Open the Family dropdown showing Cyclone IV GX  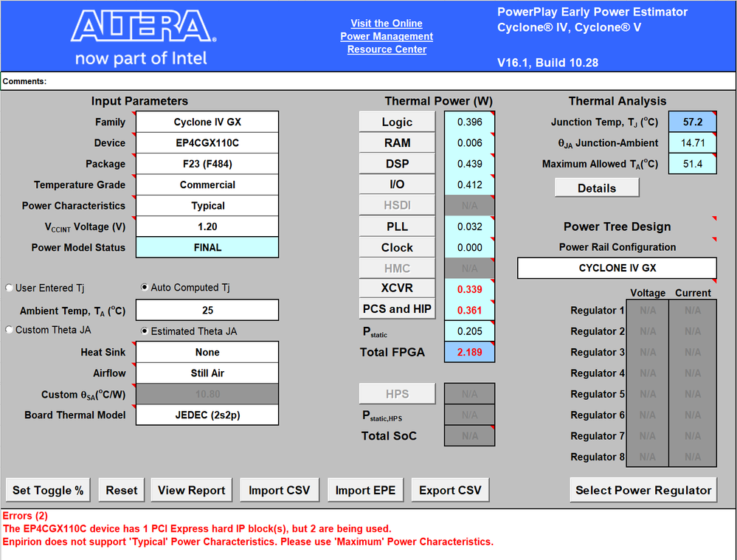pyautogui.click(x=207, y=122)
